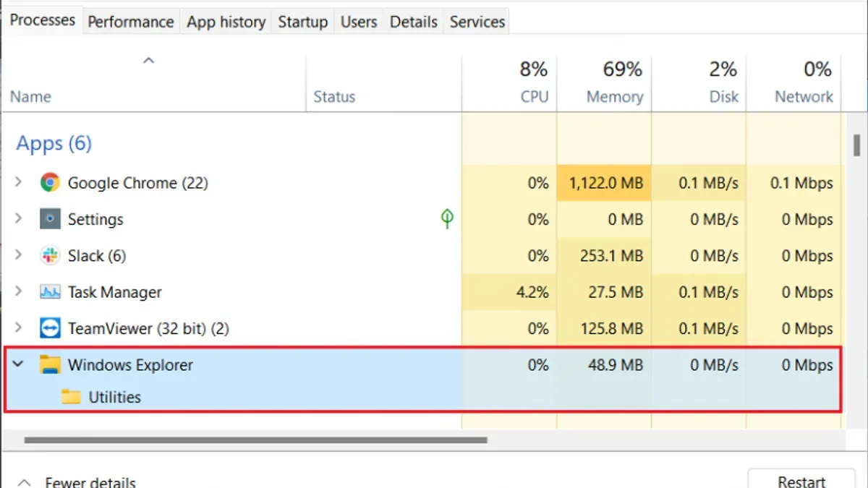Click Task Manager's 27.5 MB memory value
The height and width of the screenshot is (488, 868).
tap(616, 292)
